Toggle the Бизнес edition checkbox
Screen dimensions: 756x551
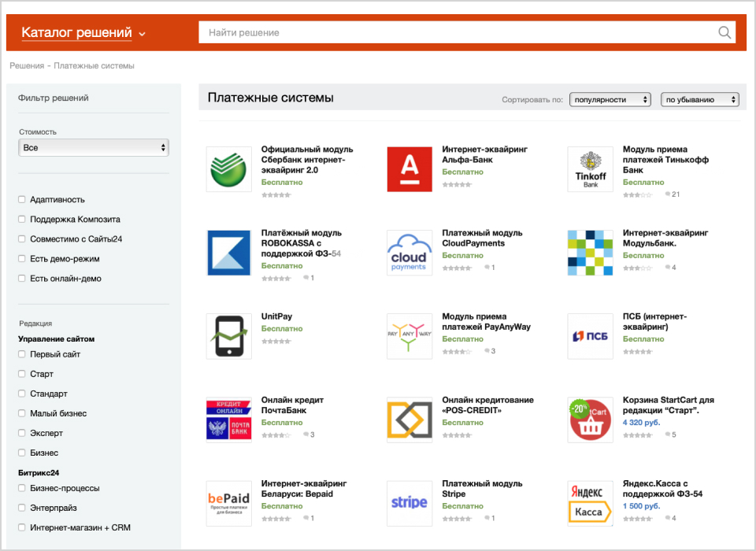[x=22, y=453]
